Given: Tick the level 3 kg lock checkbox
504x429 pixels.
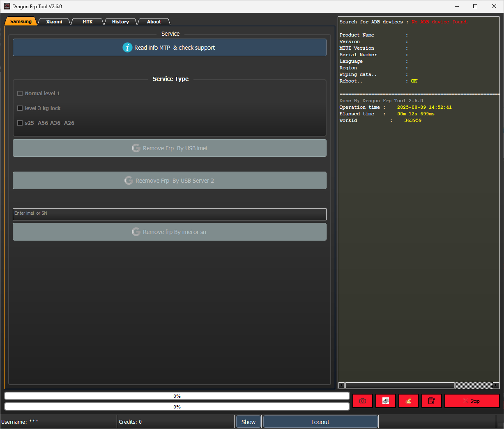Looking at the screenshot, I should tap(20, 108).
